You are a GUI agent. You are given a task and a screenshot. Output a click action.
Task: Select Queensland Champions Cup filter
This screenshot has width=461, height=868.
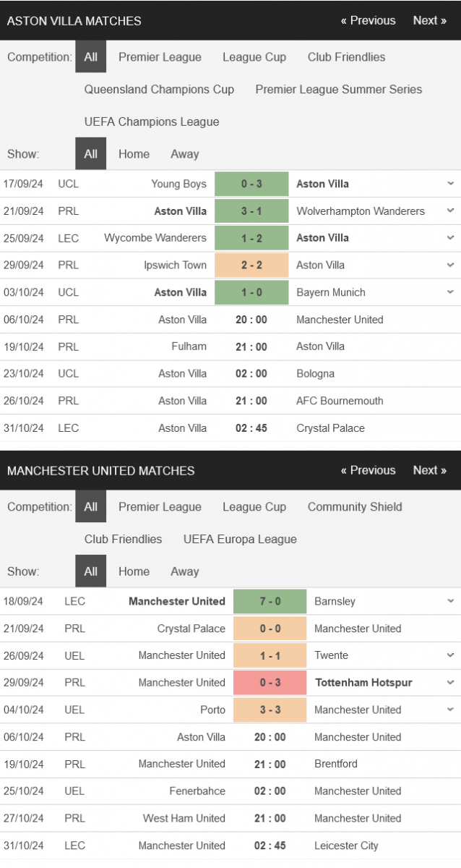click(159, 89)
